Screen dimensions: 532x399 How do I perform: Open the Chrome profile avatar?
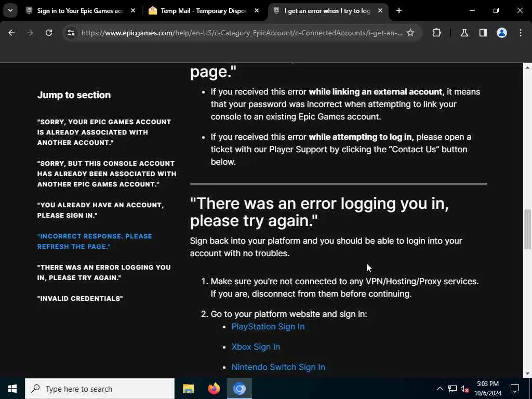[502, 33]
